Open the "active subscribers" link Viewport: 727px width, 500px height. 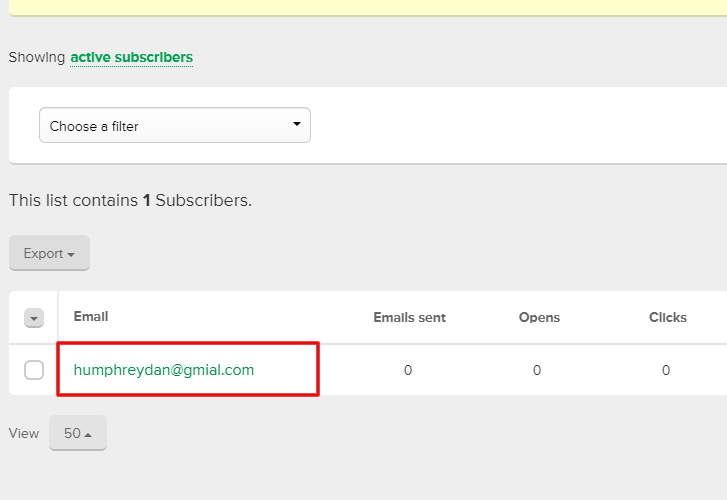tap(131, 58)
